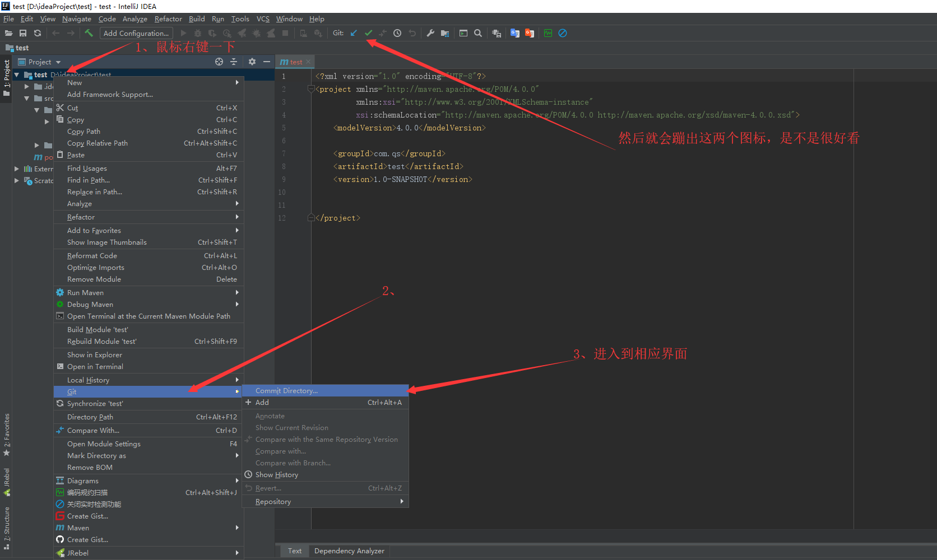Open the Structure side tool window
This screenshot has height=560, width=937.
[x=7, y=528]
